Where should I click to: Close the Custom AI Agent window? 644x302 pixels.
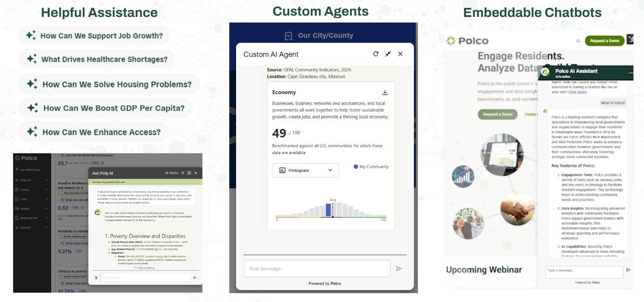pos(400,54)
